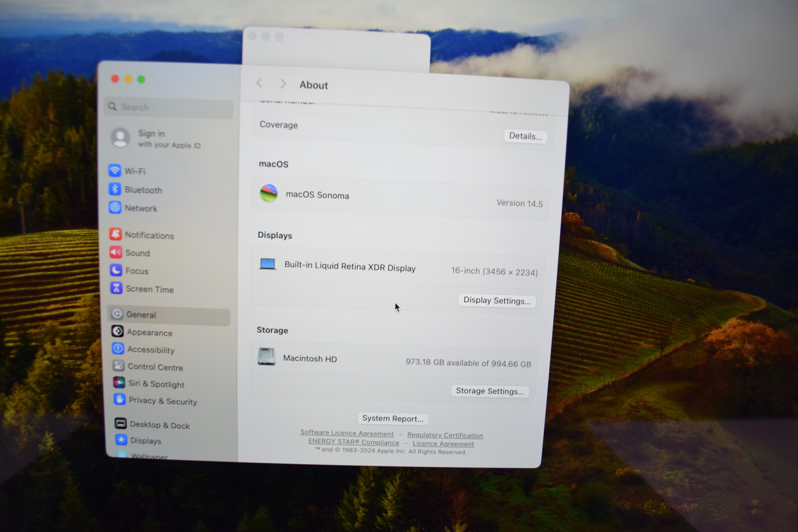The height and width of the screenshot is (532, 798).
Task: Select Sound label in sidebar
Action: tap(137, 253)
